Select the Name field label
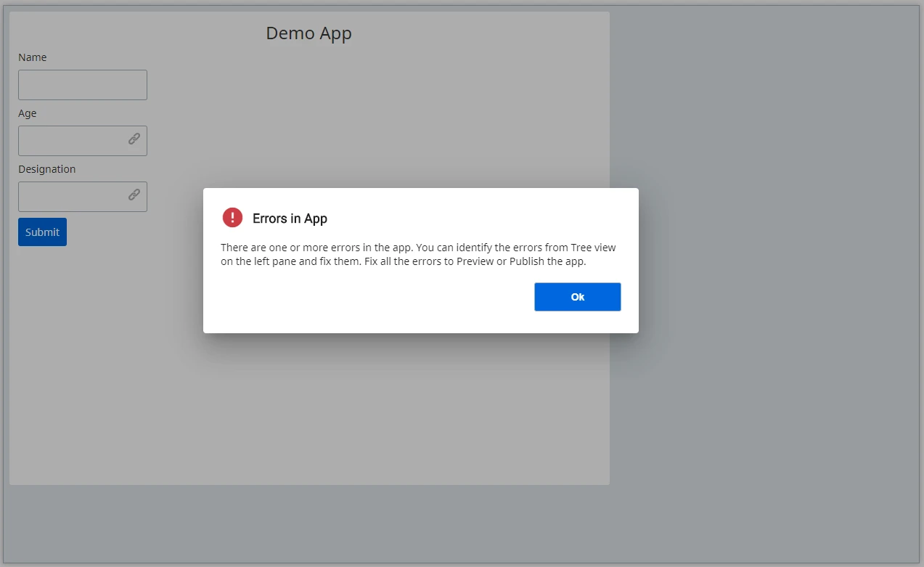 (x=33, y=57)
